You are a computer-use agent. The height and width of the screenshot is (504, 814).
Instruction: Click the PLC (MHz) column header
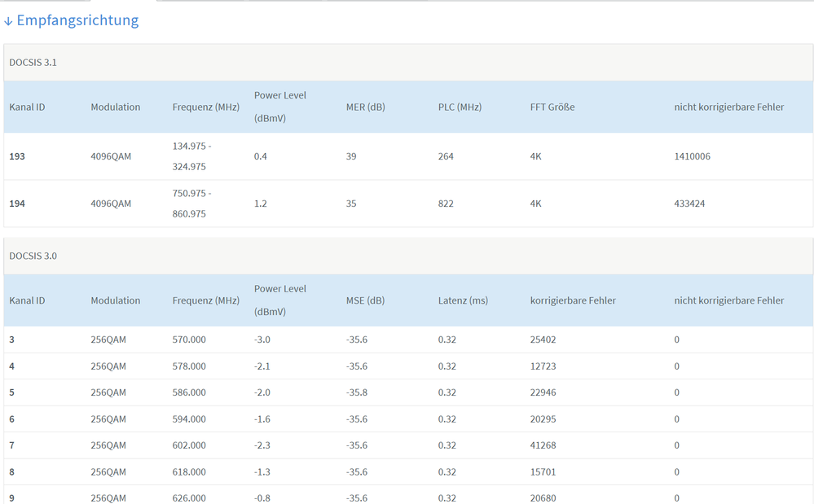point(460,107)
